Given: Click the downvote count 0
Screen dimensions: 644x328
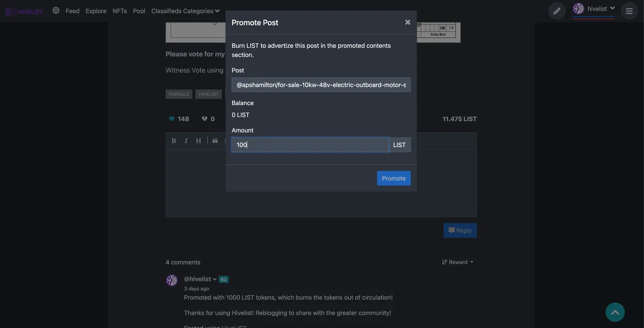Looking at the screenshot, I should pos(213,119).
